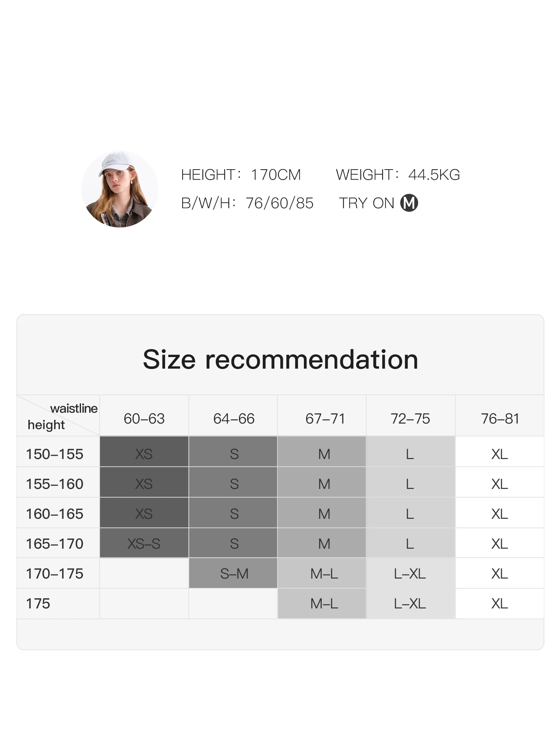
Task: Click the L-XL cell in the 170–175 row
Action: (x=410, y=574)
